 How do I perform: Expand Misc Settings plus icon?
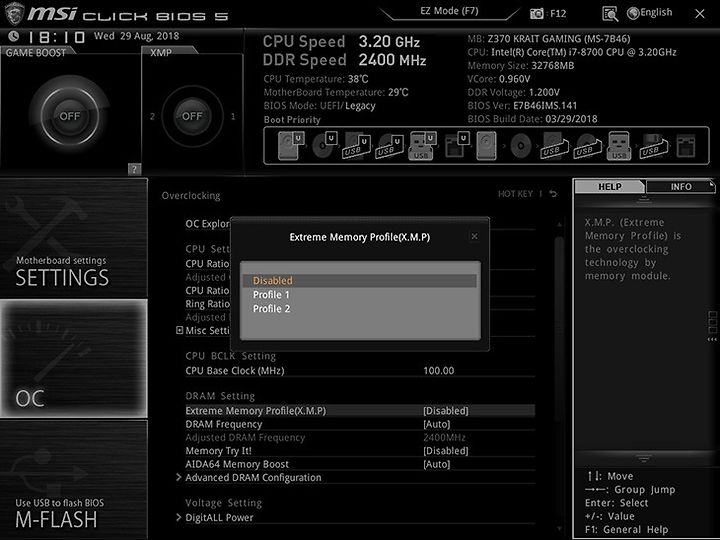(x=180, y=330)
